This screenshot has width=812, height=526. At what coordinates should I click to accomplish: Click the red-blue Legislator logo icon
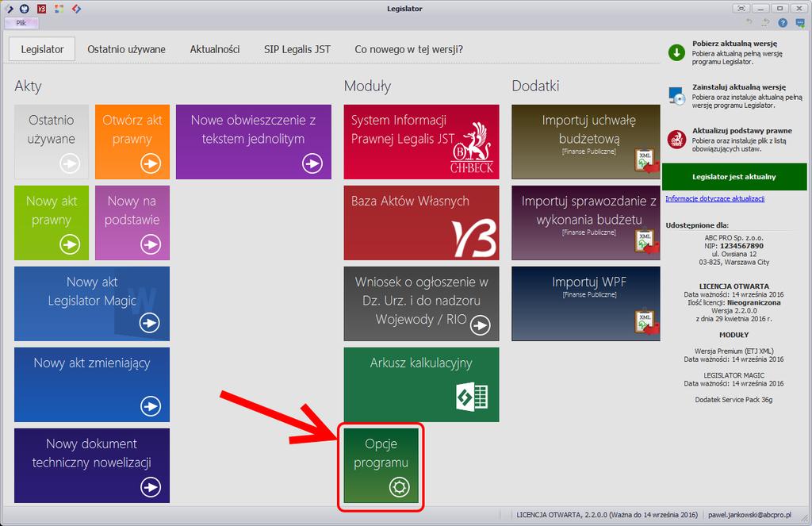(x=77, y=9)
